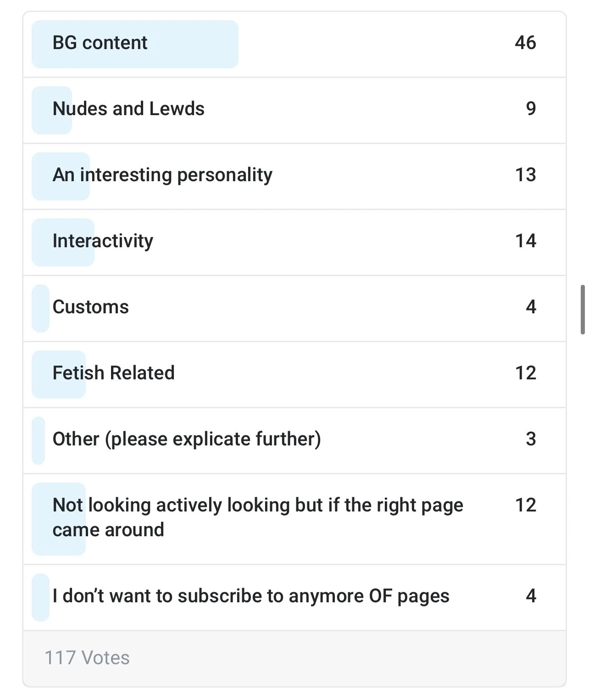The width and height of the screenshot is (589, 700).
Task: Click the 3 vote count for Other
Action: 531,439
